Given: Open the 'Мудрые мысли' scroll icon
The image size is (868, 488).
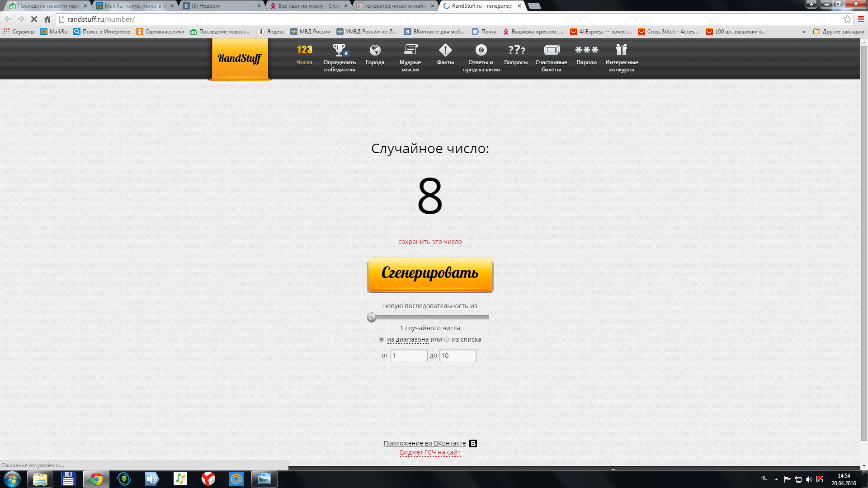Looking at the screenshot, I should click(x=410, y=50).
